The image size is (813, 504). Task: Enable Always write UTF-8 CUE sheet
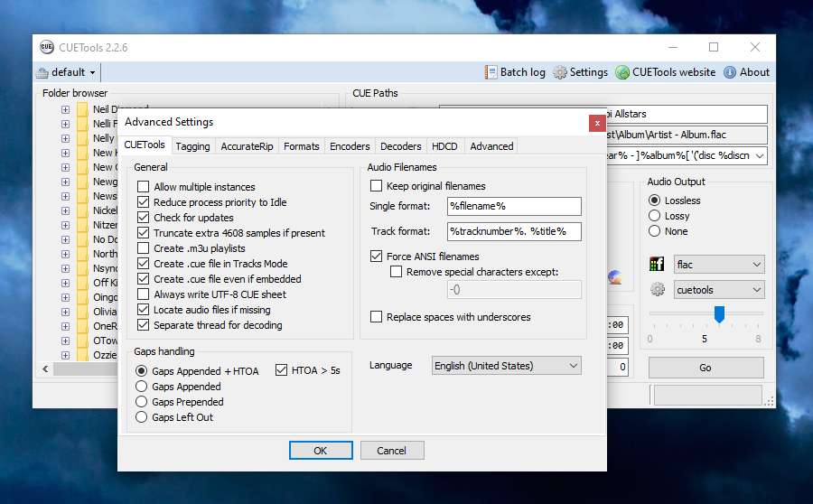[x=143, y=294]
